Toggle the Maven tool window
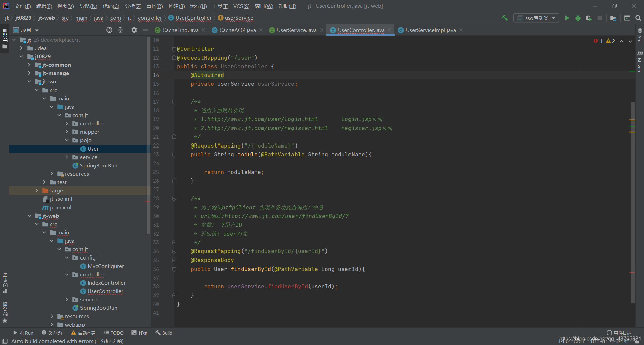Viewport: 644px width, 345px height. 639,61
